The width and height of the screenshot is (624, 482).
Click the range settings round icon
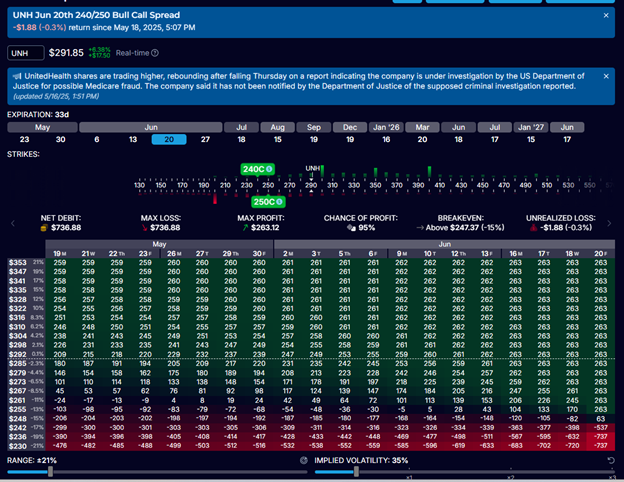tap(304, 461)
